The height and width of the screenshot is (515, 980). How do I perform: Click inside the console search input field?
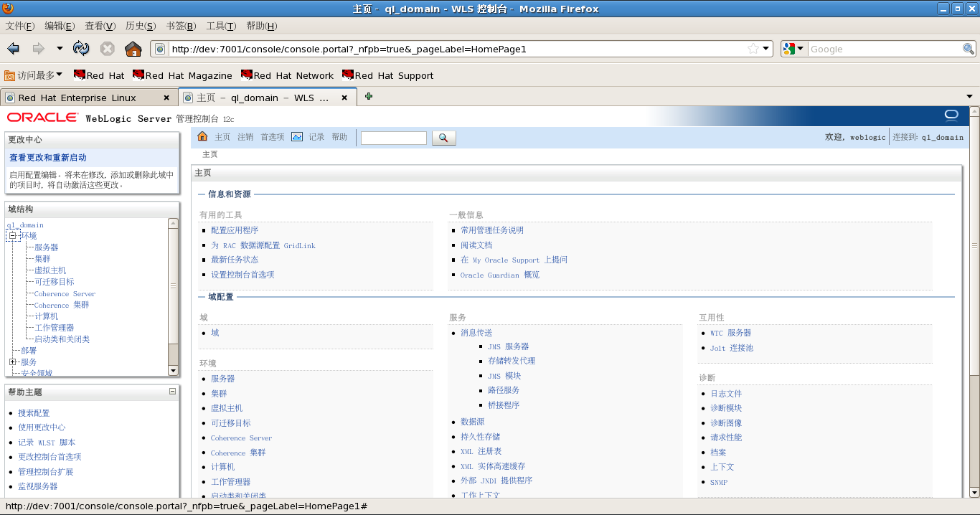(393, 138)
